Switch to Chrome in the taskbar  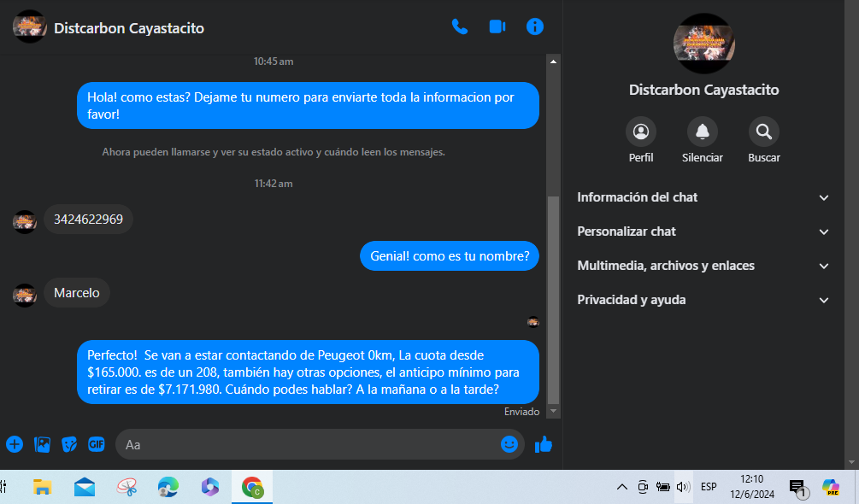[252, 487]
